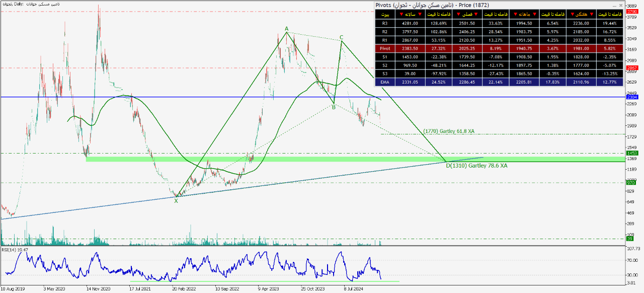The width and height of the screenshot is (644, 293).
Task: Select the (1770) Gartley 61.8 XA label
Action: (449, 131)
